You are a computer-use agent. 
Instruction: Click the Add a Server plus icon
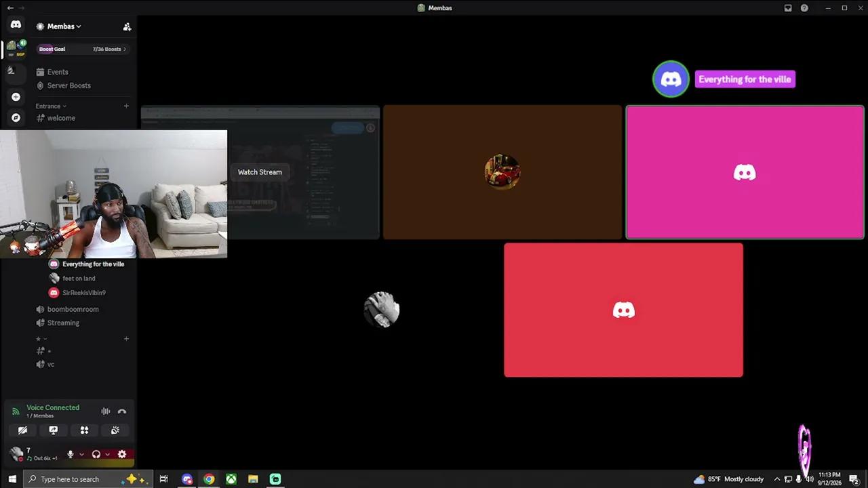coord(16,97)
